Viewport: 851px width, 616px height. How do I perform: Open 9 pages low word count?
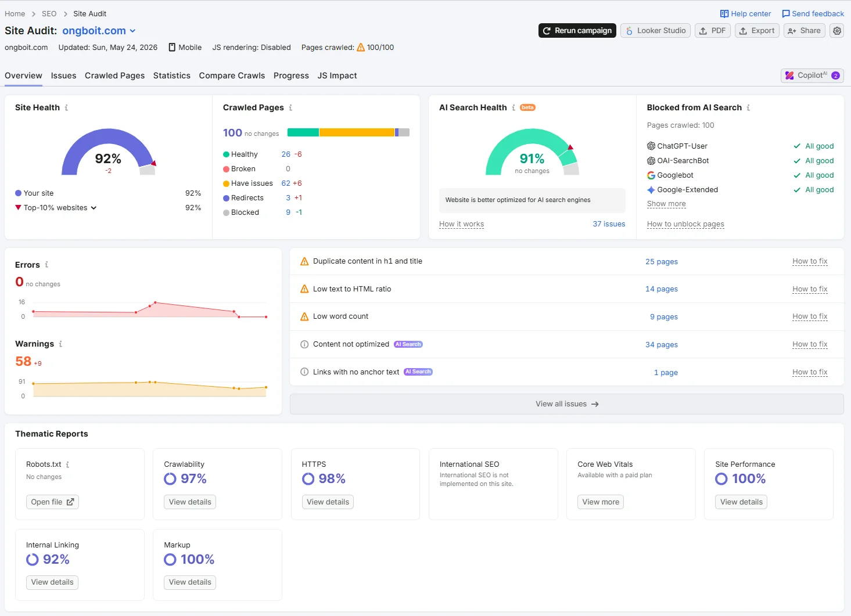coord(664,317)
